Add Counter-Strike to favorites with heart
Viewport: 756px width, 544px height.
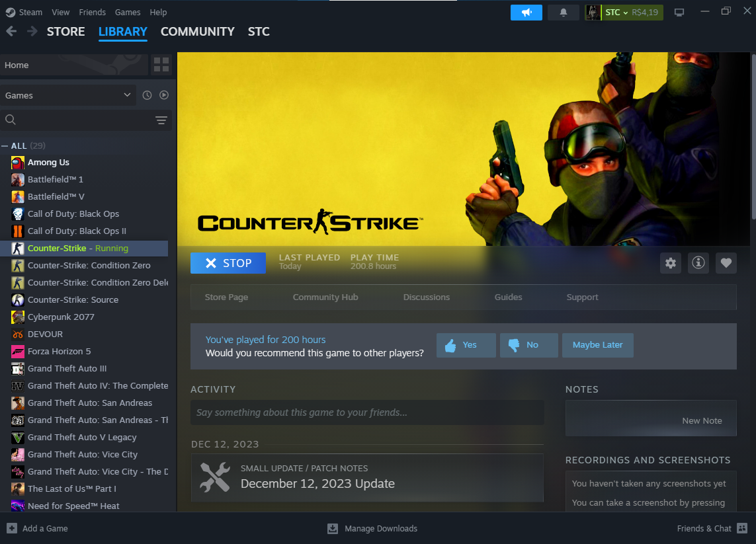coord(726,263)
